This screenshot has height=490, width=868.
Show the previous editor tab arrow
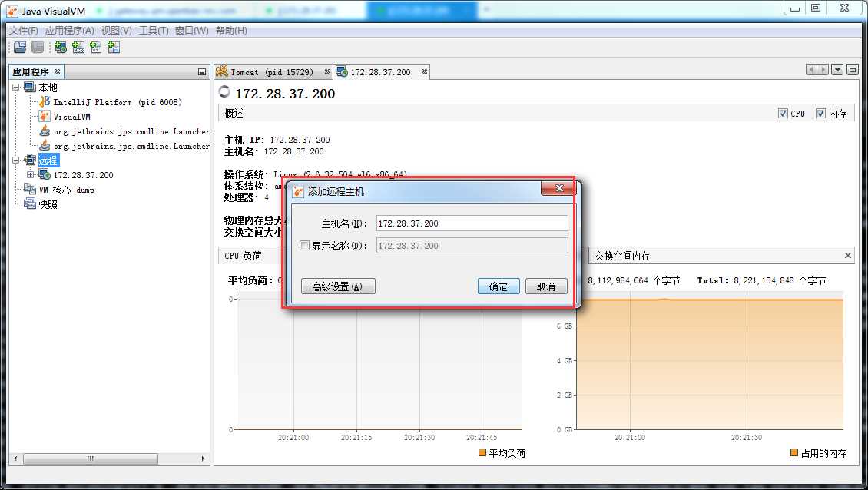point(811,70)
